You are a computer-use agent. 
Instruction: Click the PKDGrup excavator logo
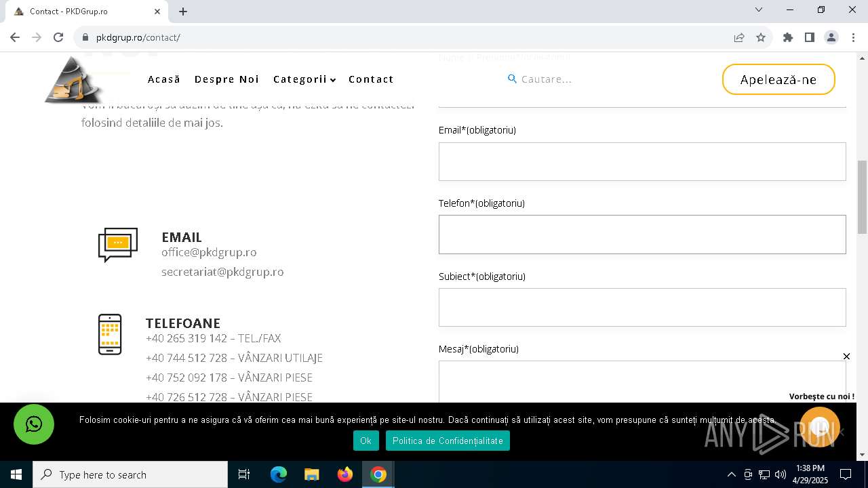(x=74, y=80)
